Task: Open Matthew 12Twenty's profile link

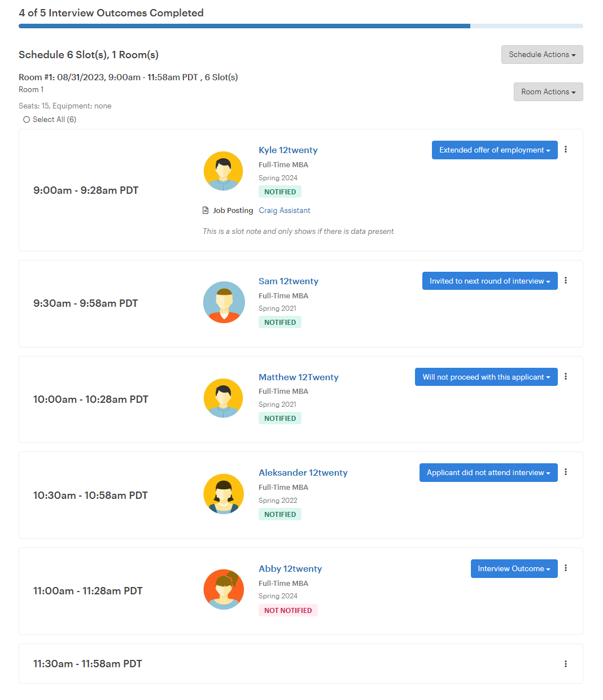Action: [299, 377]
